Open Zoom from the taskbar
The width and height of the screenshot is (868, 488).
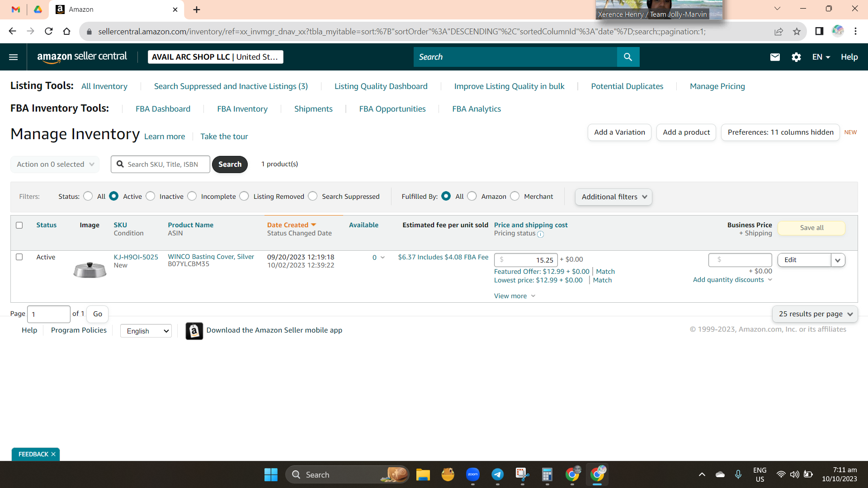coord(473,474)
